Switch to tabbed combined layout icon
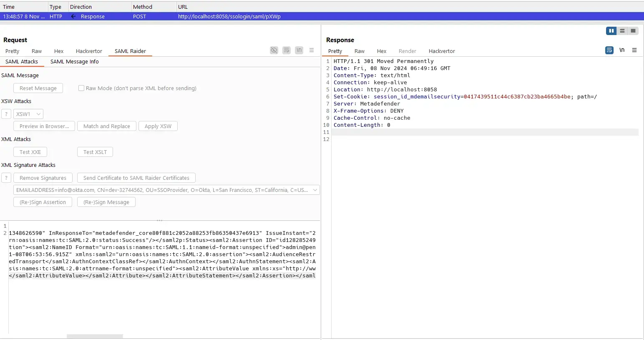 (633, 31)
